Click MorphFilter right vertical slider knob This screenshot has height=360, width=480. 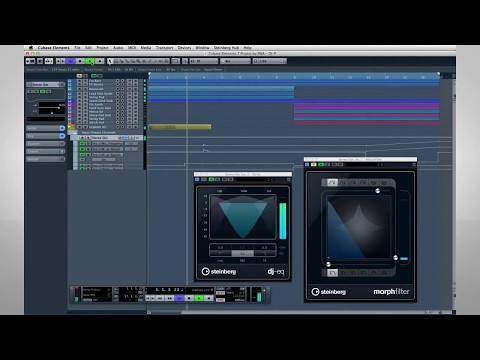pos(396,258)
